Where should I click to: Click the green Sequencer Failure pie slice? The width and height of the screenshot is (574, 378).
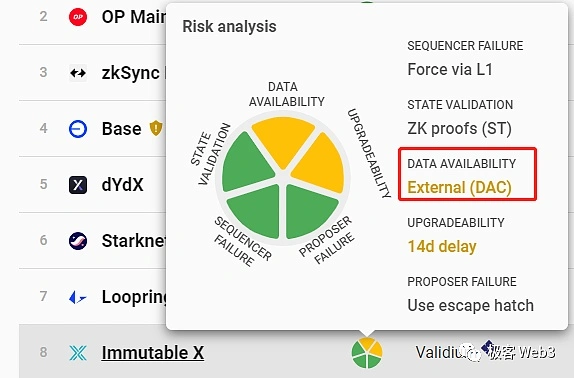pyautogui.click(x=256, y=210)
